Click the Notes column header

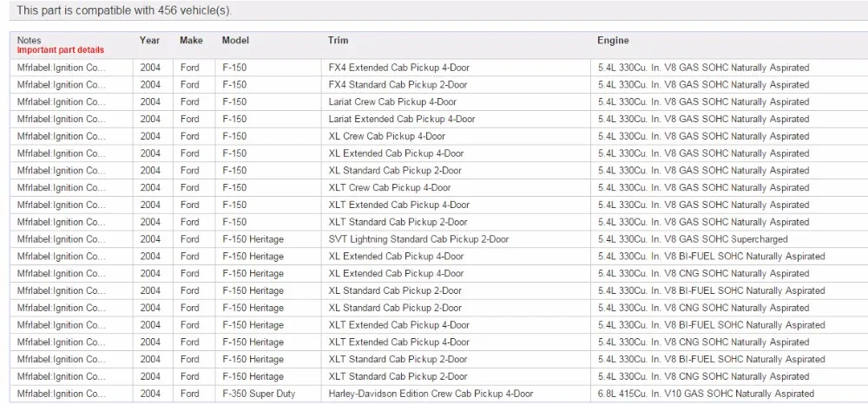pyautogui.click(x=29, y=41)
